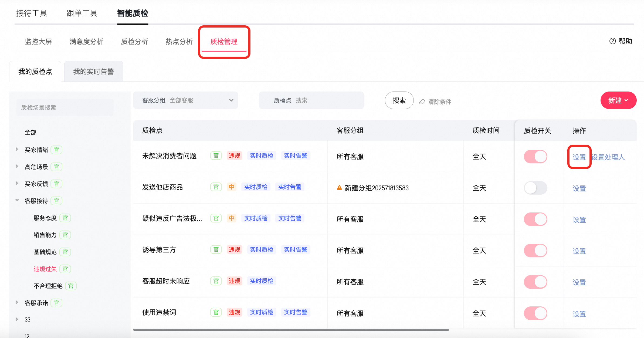
Task: Click 实时告警 tag in 使用违禁词 row
Action: pyautogui.click(x=296, y=312)
